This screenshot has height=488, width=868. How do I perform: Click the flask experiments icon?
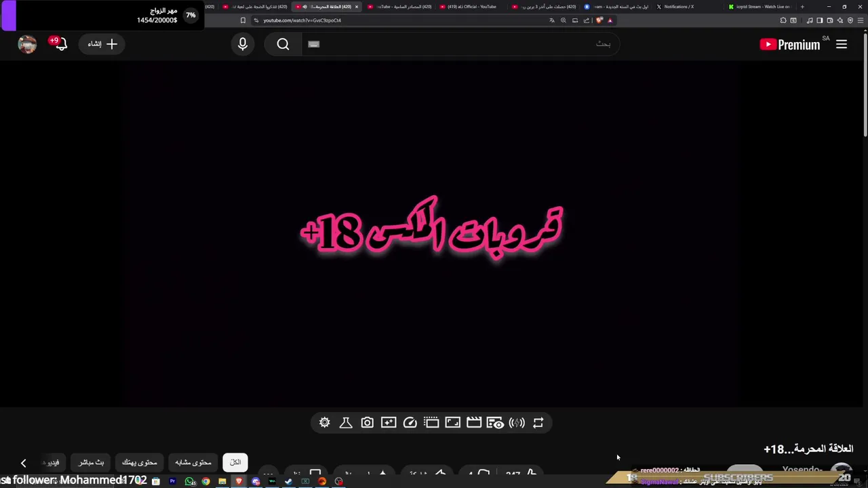click(x=346, y=423)
